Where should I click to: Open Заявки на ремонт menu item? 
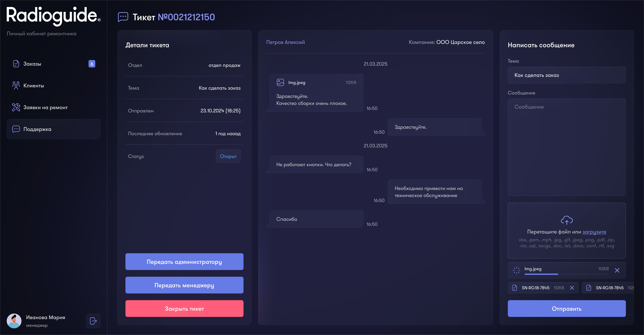[54, 107]
